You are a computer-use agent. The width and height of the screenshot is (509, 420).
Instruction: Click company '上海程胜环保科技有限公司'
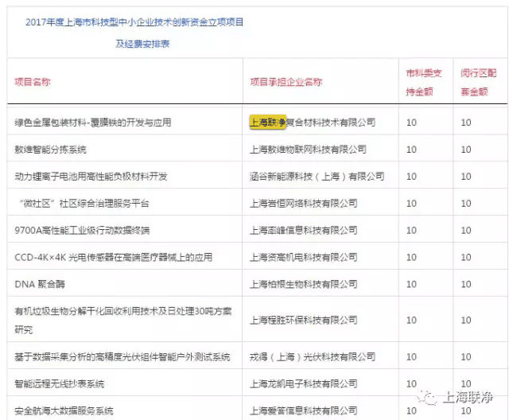303,320
